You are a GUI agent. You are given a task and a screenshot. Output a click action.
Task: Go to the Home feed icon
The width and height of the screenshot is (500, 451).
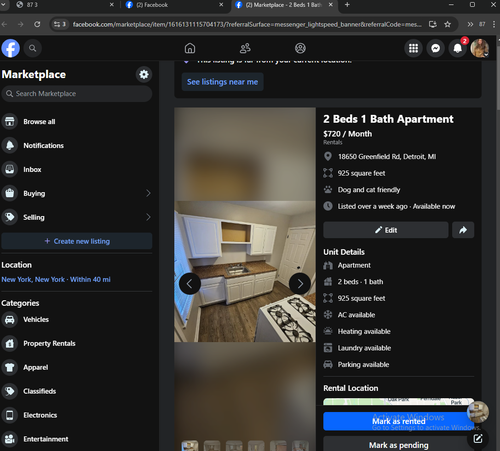[190, 48]
